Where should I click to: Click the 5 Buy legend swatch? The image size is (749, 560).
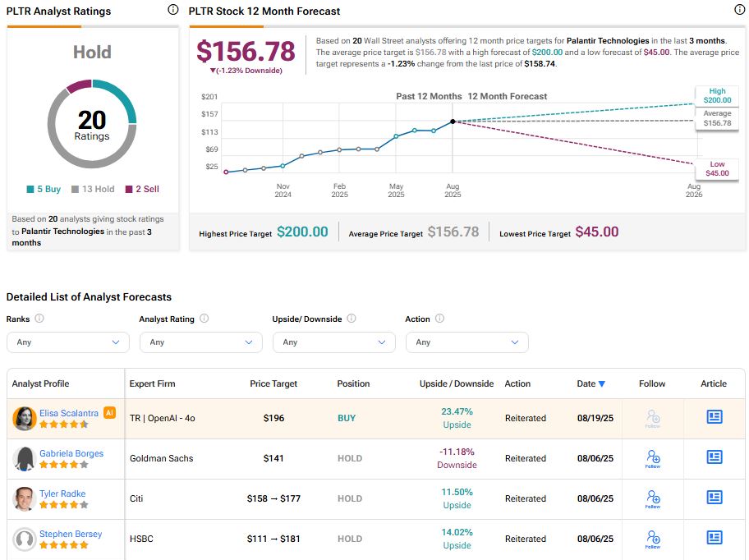[x=30, y=189]
